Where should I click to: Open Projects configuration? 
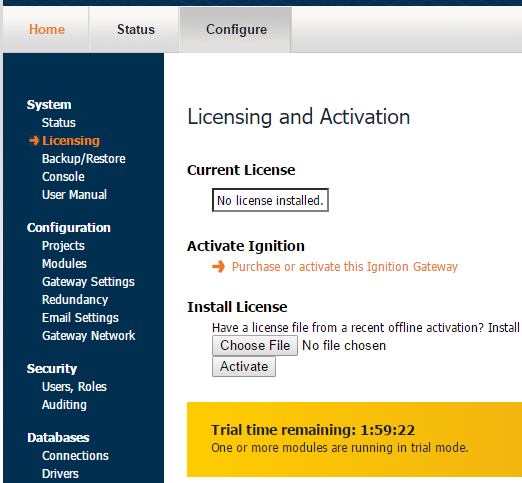[63, 246]
